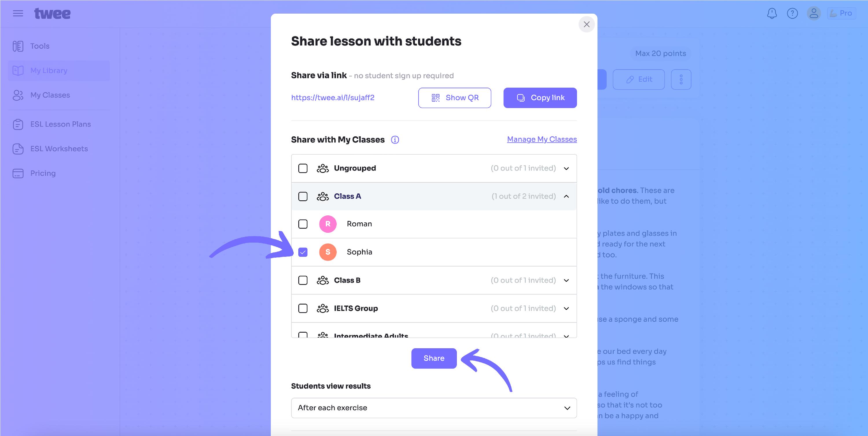Image resolution: width=868 pixels, height=436 pixels.
Task: Click the help question mark icon
Action: point(792,14)
